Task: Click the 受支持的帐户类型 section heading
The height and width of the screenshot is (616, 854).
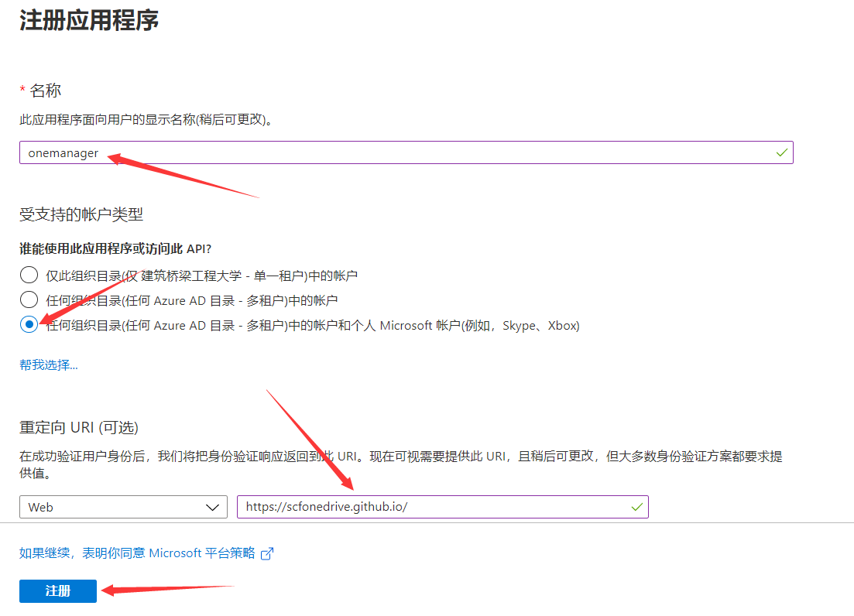Action: point(81,214)
